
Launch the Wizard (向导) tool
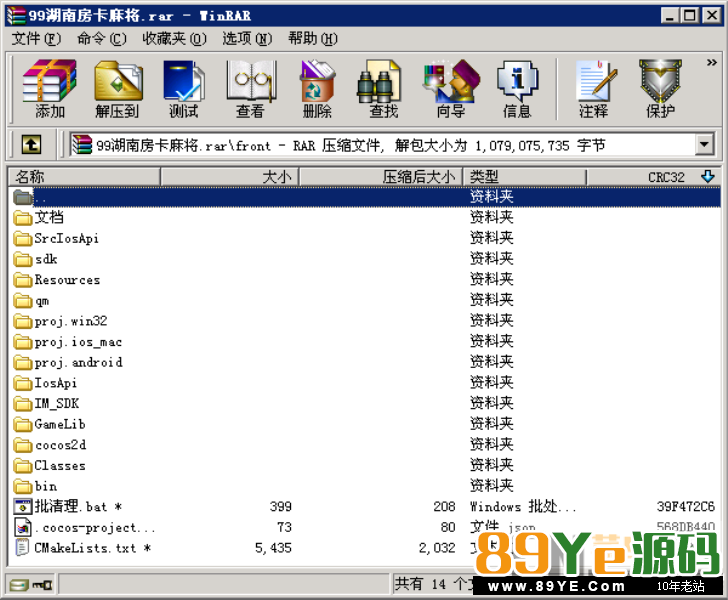[450, 88]
